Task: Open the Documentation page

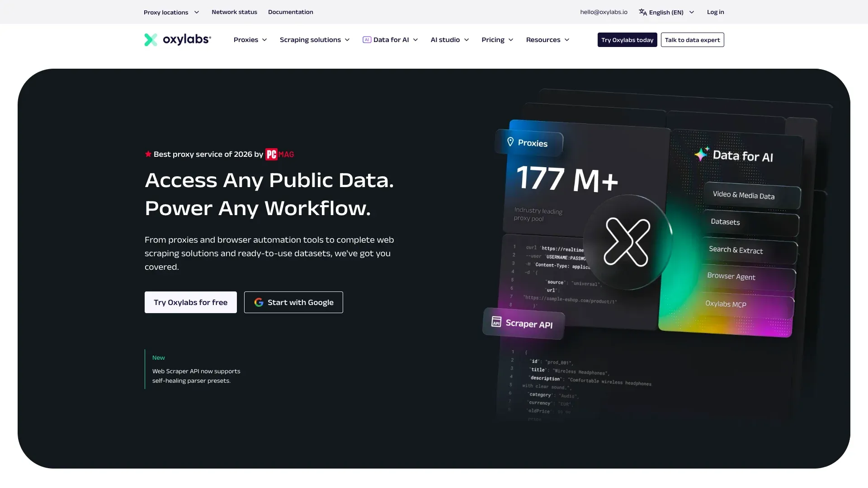Action: point(290,12)
